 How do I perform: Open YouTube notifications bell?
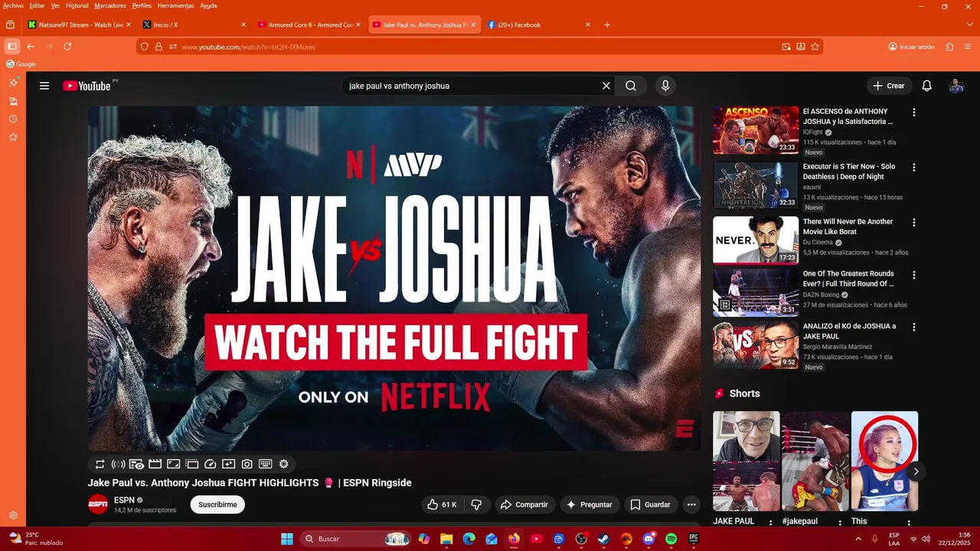point(926,86)
